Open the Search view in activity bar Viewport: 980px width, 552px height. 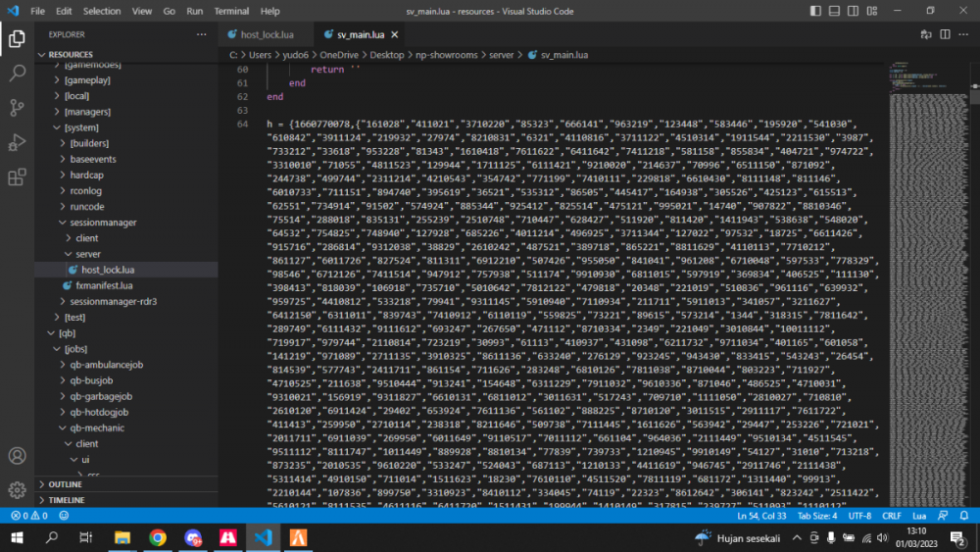point(17,74)
